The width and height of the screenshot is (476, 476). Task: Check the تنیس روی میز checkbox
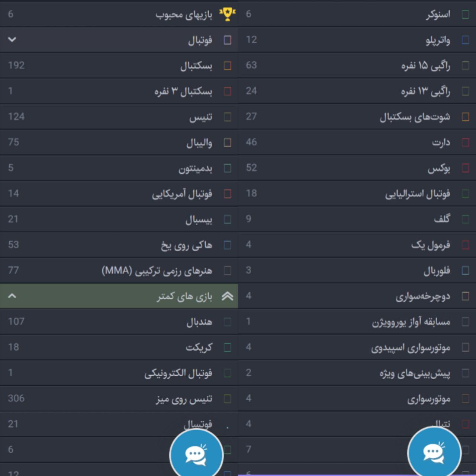(227, 399)
